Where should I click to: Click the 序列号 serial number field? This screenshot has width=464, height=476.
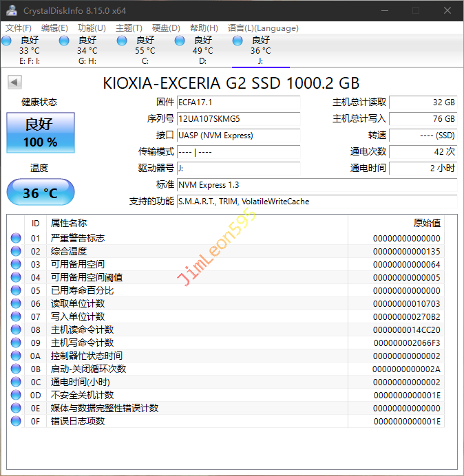point(238,119)
